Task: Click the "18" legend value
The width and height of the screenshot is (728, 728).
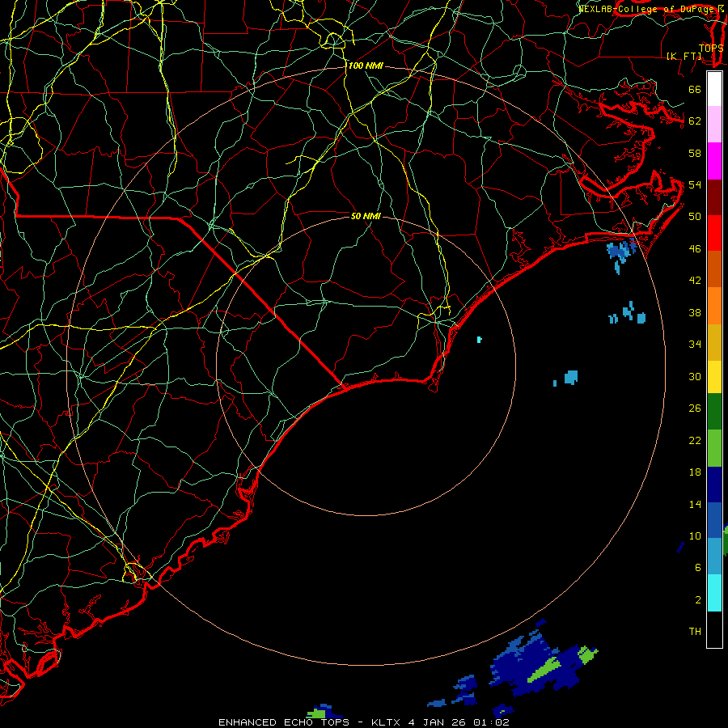Action: (695, 472)
